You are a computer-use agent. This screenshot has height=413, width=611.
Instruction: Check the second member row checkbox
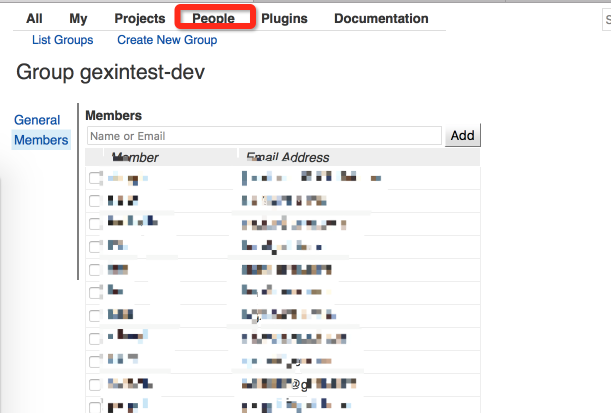[x=95, y=200]
